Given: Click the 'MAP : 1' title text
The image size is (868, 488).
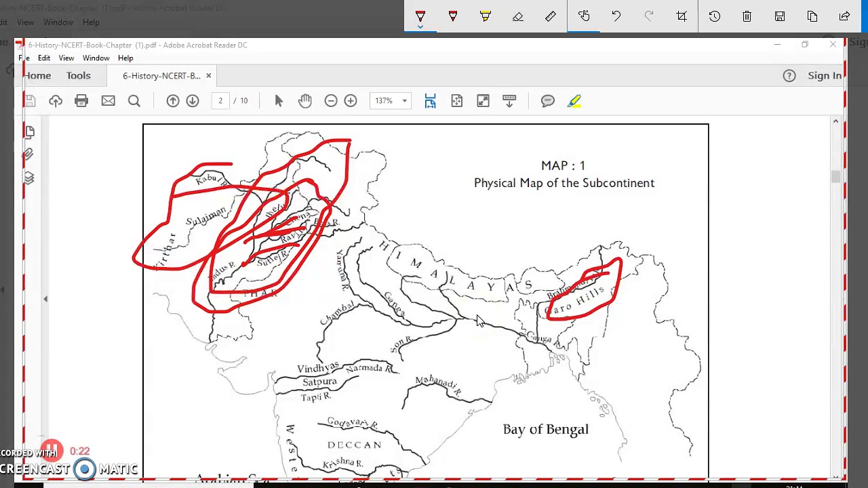Looking at the screenshot, I should [x=563, y=165].
